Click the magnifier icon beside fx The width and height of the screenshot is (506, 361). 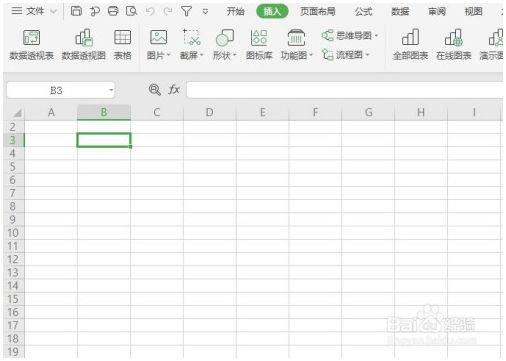click(x=155, y=90)
